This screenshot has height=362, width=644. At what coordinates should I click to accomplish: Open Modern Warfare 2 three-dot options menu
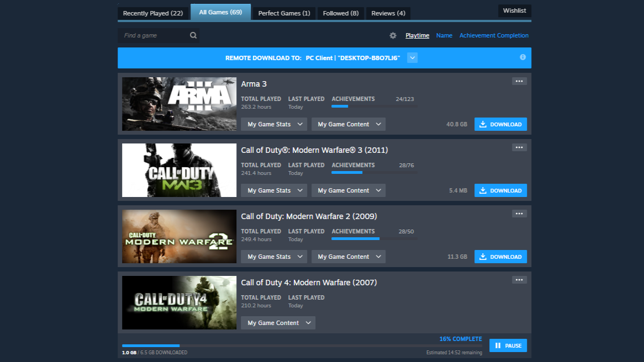[x=519, y=214]
